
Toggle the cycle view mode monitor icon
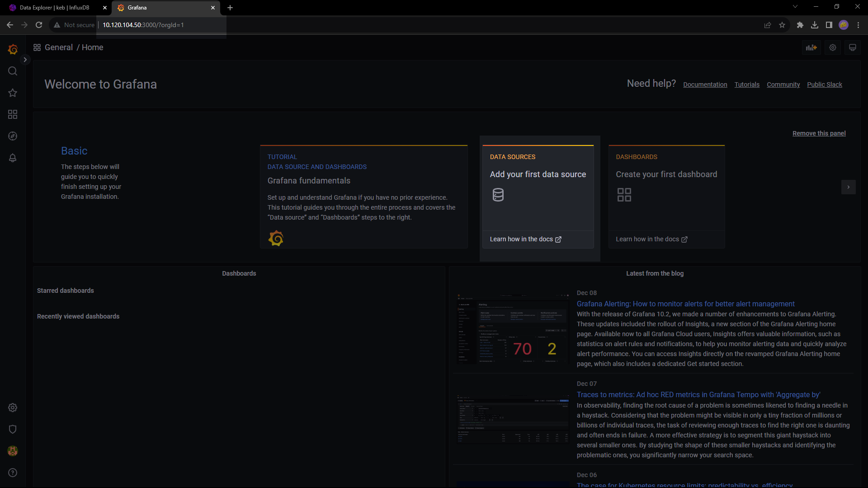pyautogui.click(x=853, y=47)
